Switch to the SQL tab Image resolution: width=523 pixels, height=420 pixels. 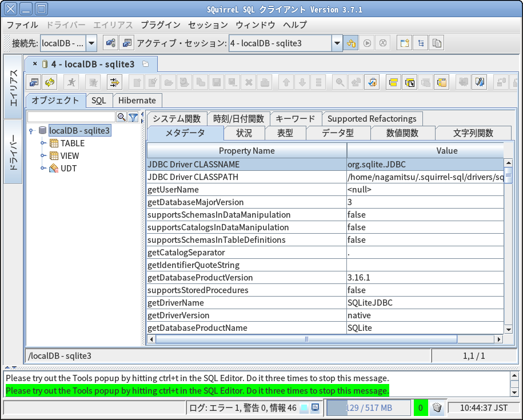click(99, 101)
